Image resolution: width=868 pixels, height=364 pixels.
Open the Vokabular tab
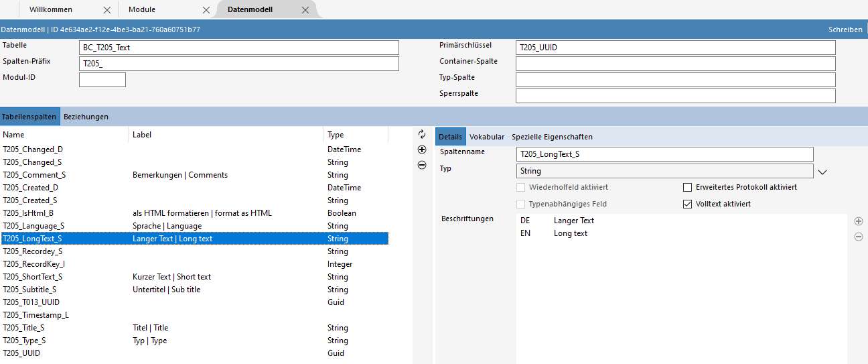(487, 137)
